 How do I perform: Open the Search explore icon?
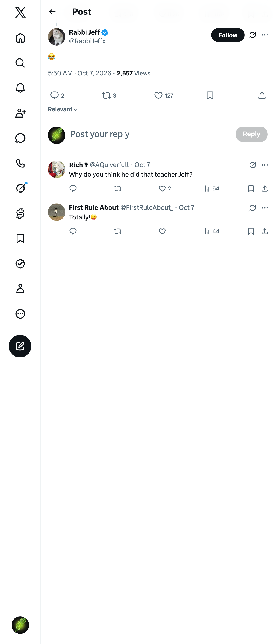(x=20, y=63)
